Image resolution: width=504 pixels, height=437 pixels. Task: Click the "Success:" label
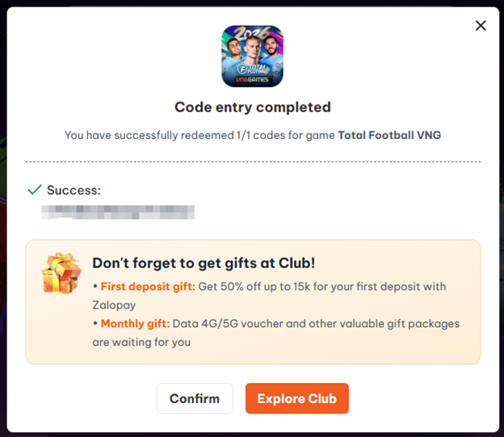(x=73, y=190)
